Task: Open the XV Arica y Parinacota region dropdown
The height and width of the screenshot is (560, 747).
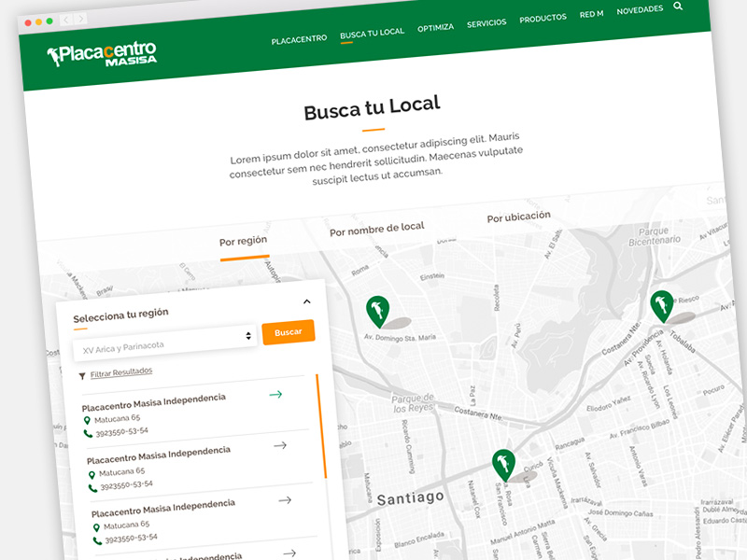Action: 165,343
